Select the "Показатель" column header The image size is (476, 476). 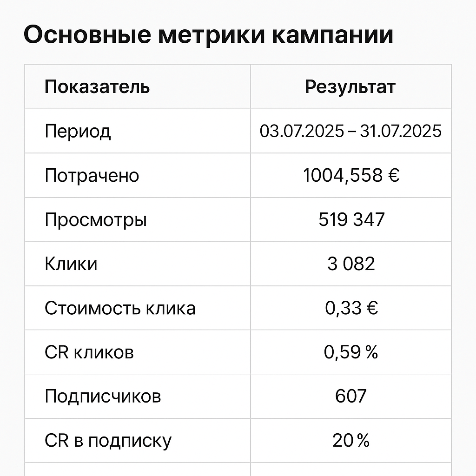coord(97,87)
